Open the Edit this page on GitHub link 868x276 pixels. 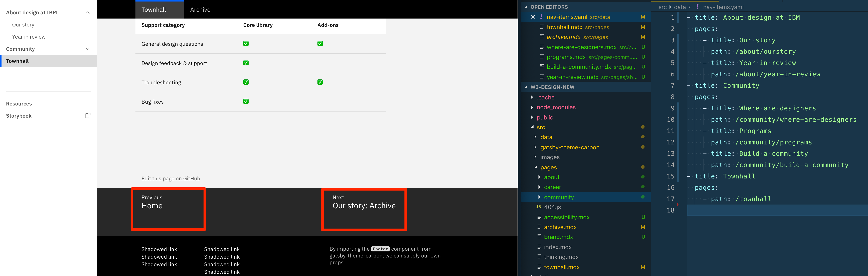click(x=170, y=178)
